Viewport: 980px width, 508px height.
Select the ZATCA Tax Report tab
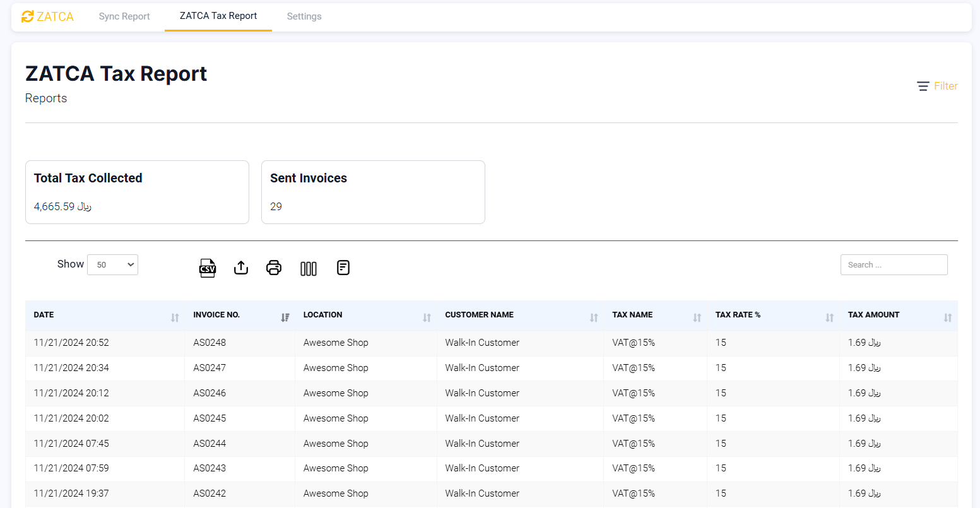click(218, 16)
